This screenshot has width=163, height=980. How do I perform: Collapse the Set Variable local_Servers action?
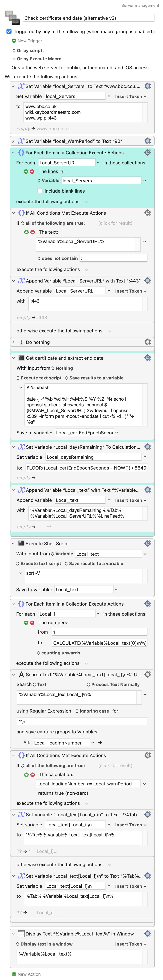[13, 86]
